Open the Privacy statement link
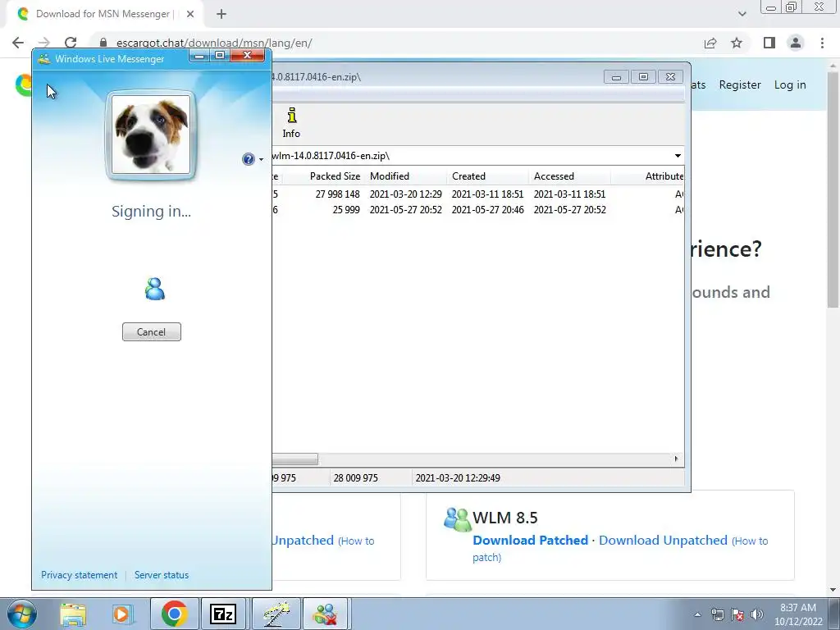Screen dimensions: 840x630 tap(79, 575)
